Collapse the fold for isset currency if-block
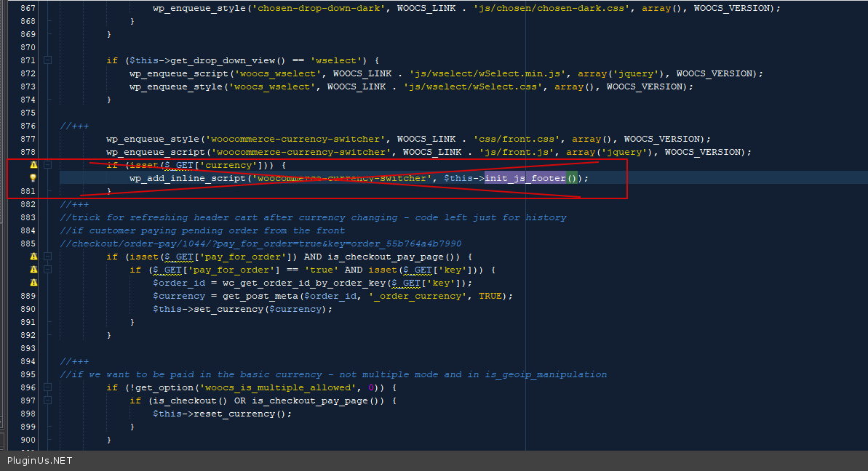 pos(48,165)
